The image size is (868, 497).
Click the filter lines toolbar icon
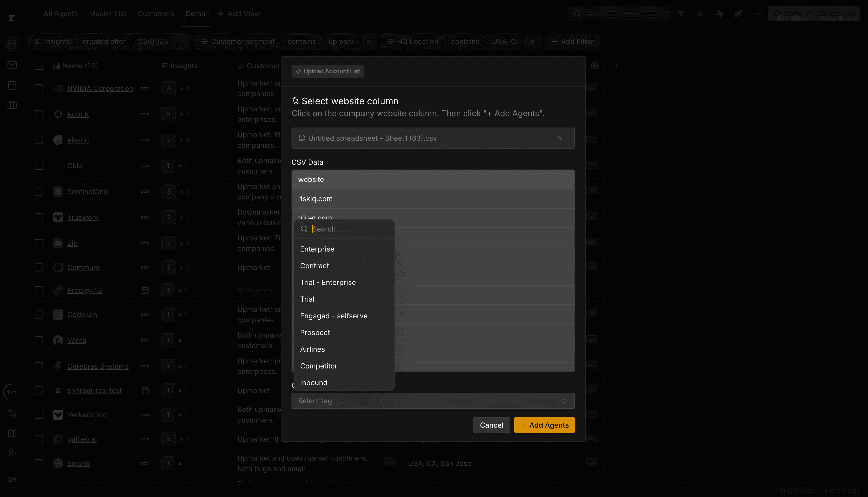click(x=681, y=14)
